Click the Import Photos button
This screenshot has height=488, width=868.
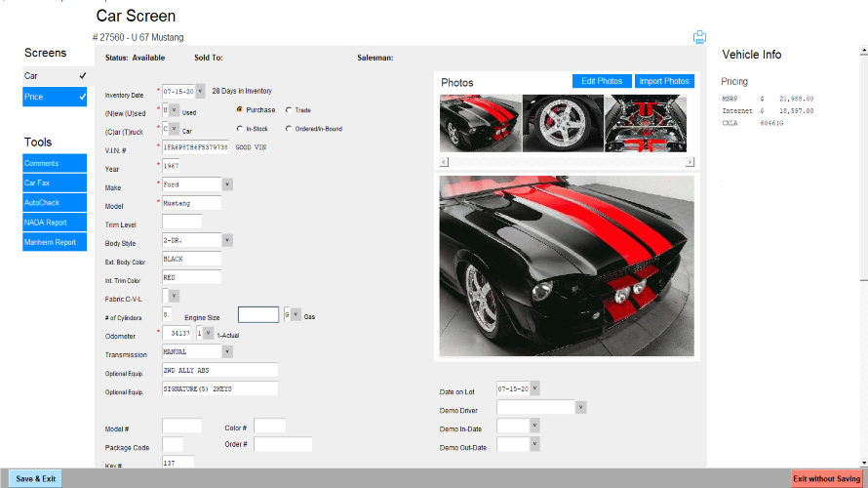[x=664, y=81]
